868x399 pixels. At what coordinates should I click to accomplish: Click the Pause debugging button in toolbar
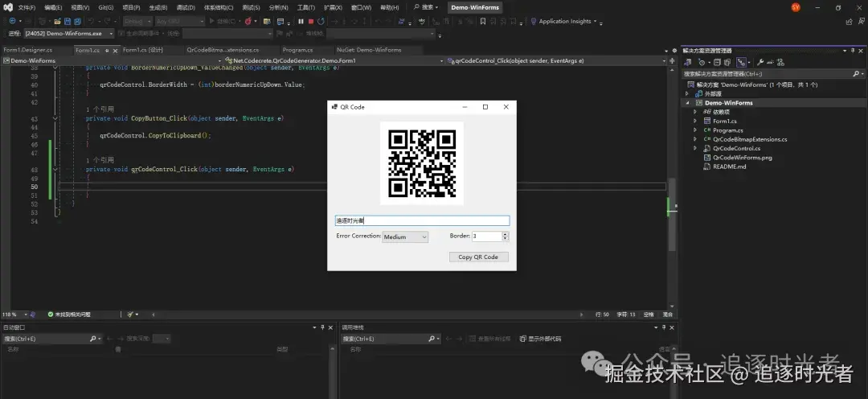coord(301,21)
